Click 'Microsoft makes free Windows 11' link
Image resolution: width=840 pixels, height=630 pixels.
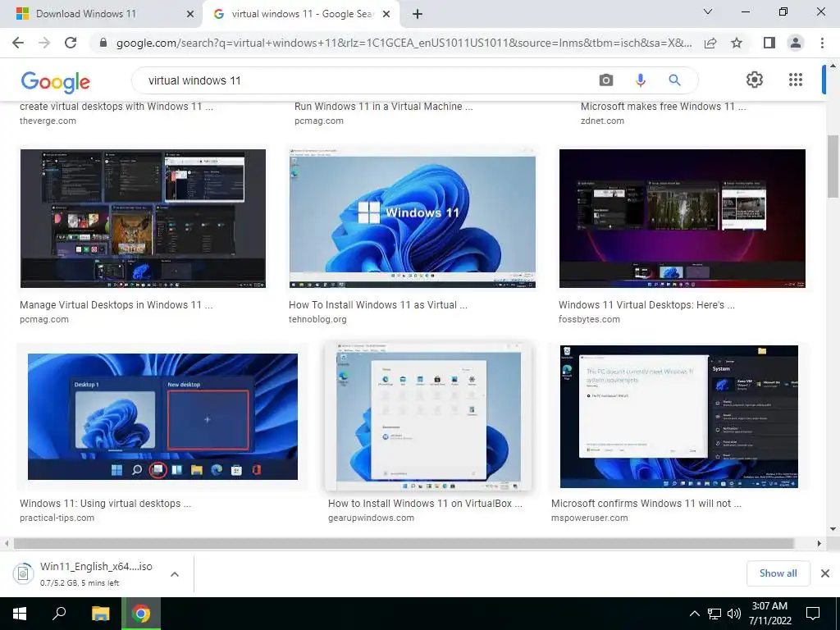[x=663, y=107]
